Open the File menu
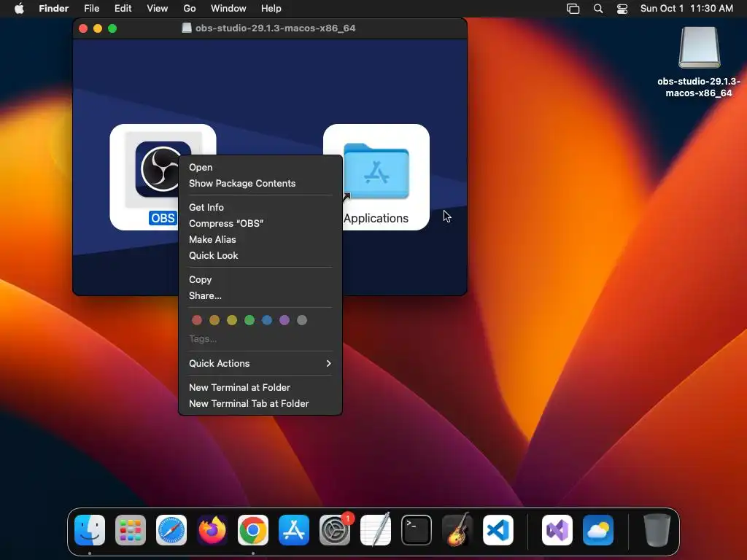 (91, 9)
